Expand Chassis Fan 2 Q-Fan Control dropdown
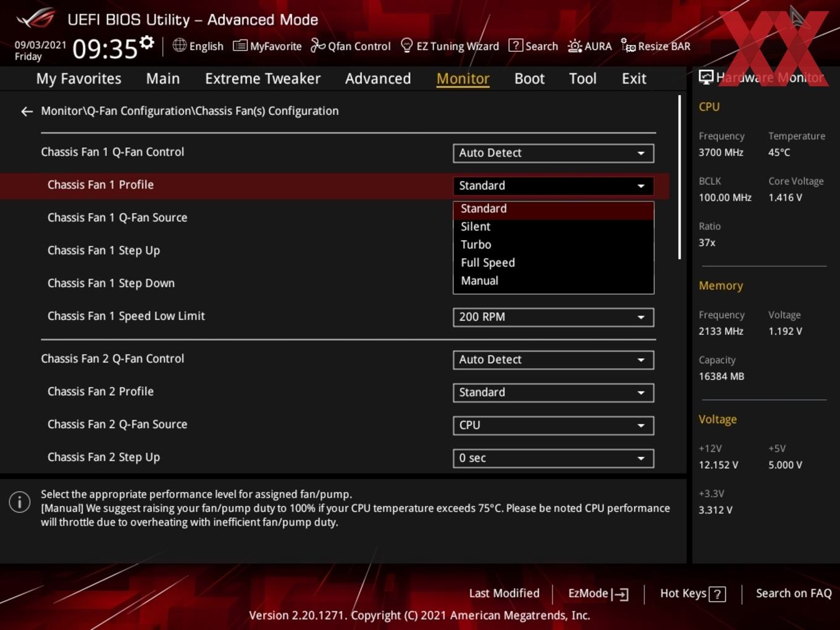Viewport: 840px width, 630px height. point(553,359)
